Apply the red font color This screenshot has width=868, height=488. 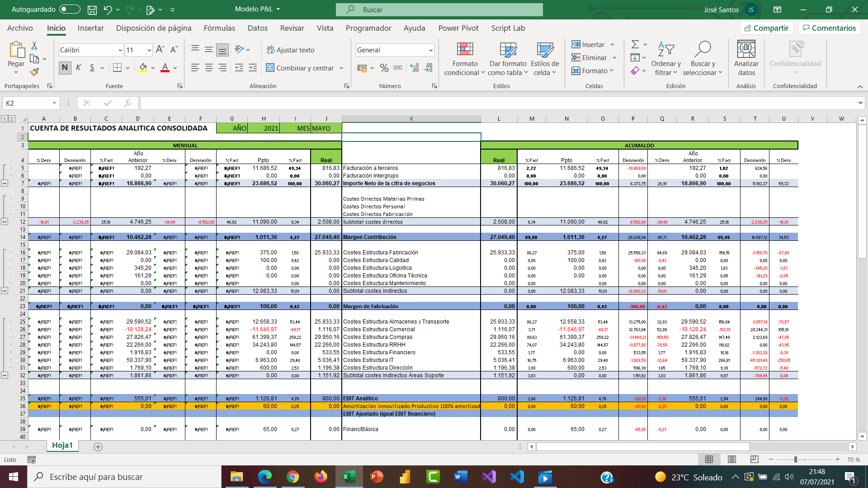(165, 68)
